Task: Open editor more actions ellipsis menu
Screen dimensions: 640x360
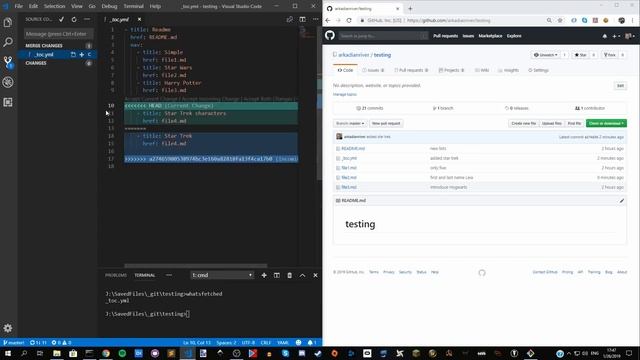Action: pos(316,19)
